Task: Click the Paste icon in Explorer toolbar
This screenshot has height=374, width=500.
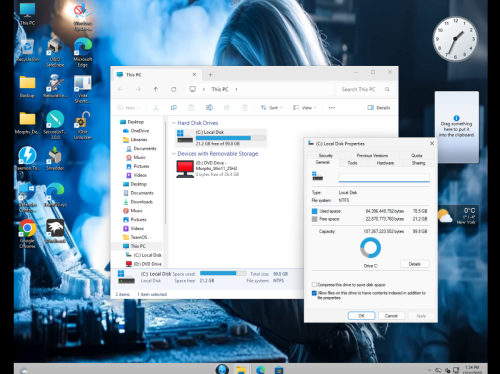Action: pyautogui.click(x=191, y=108)
